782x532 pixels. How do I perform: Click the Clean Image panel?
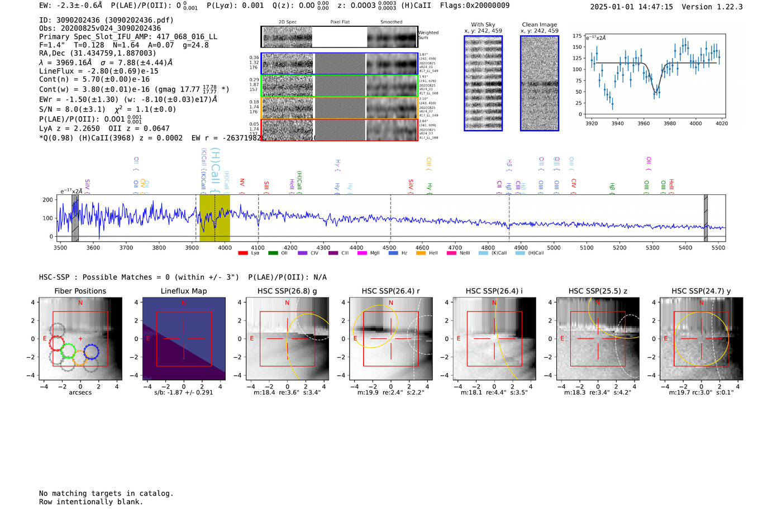coord(540,83)
